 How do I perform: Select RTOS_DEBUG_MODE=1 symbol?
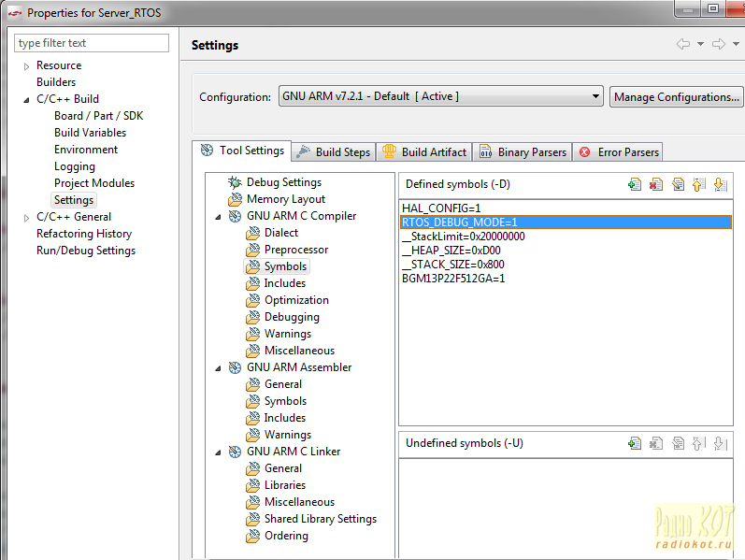[566, 222]
